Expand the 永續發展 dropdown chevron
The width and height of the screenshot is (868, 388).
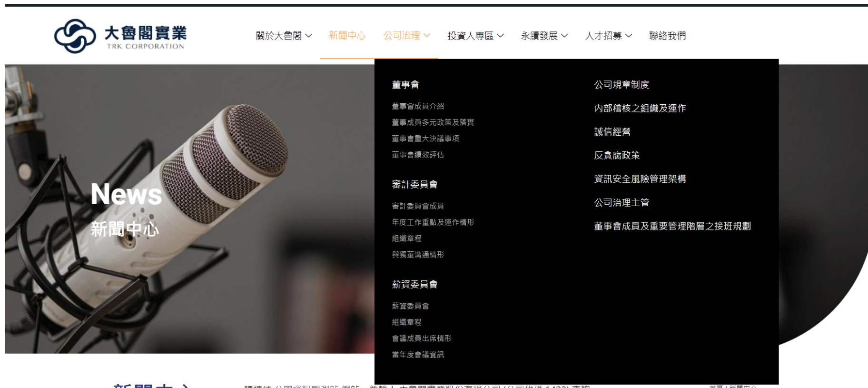click(x=564, y=36)
